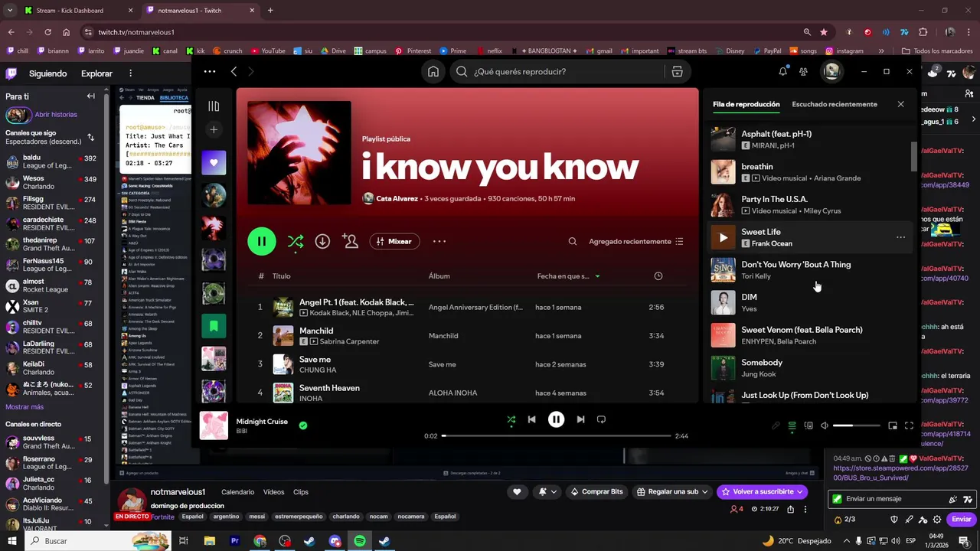Screen dimensions: 980x551
Task: Switch to the Escuchado recientemente tab
Action: (x=835, y=104)
